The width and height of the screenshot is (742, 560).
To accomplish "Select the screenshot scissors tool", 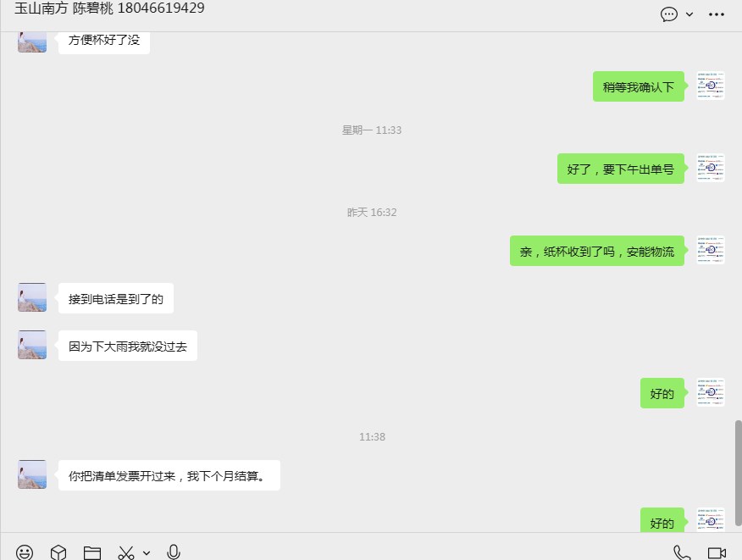I will (x=126, y=552).
